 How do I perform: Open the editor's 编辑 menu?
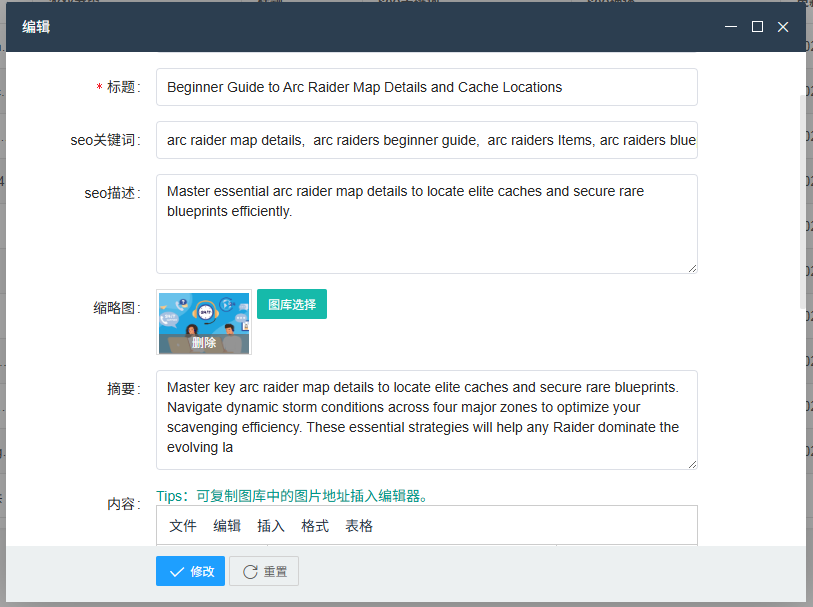click(x=227, y=526)
